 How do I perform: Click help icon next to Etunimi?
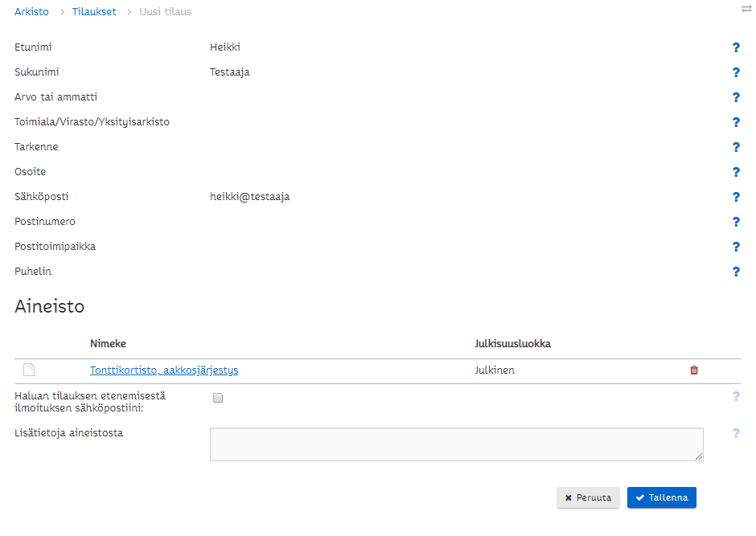(735, 47)
